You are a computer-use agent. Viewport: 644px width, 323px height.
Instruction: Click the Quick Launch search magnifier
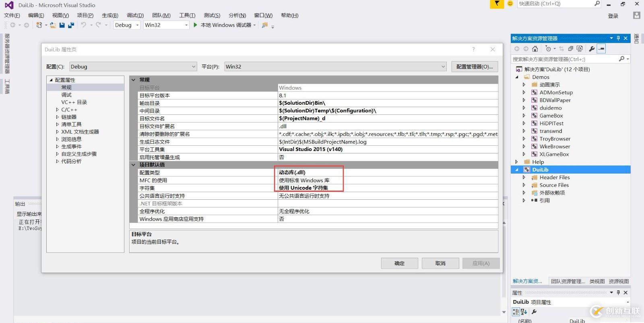pyautogui.click(x=597, y=4)
